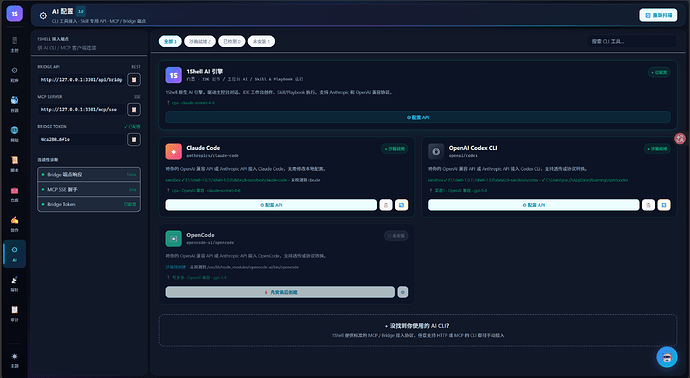
Task: Select the 已检测 0 filter tab
Action: [232, 41]
